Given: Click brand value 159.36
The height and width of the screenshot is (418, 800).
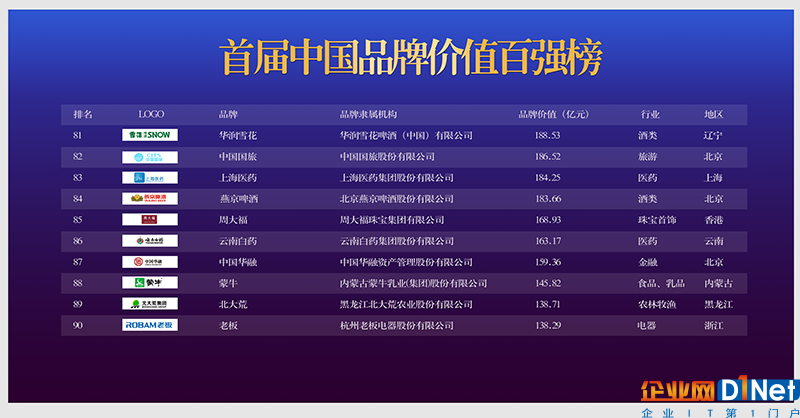Looking at the screenshot, I should [548, 262].
